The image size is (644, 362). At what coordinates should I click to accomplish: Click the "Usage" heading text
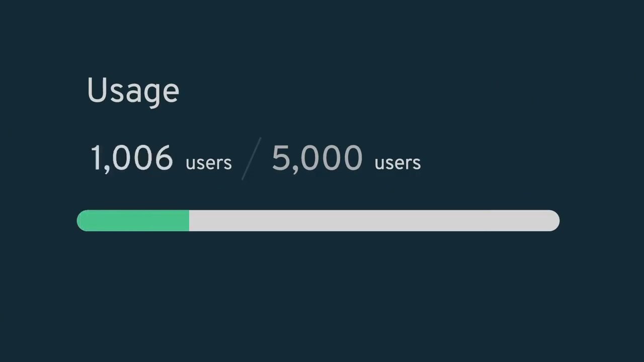coord(133,90)
